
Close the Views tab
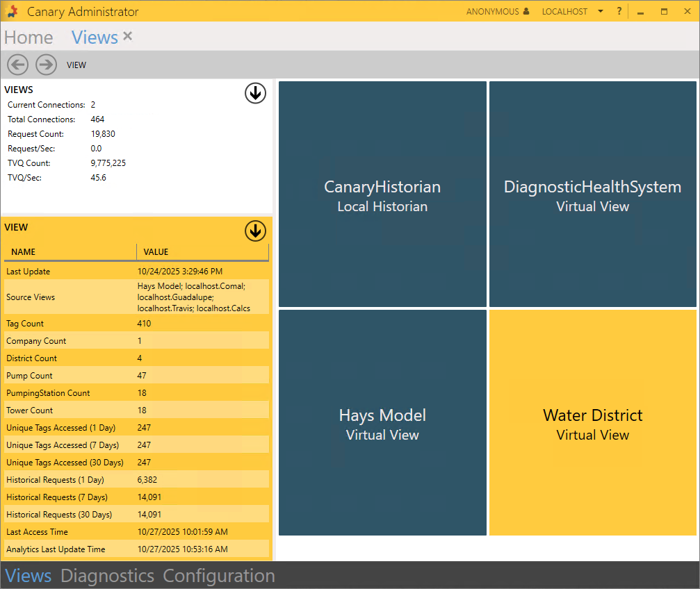click(127, 36)
